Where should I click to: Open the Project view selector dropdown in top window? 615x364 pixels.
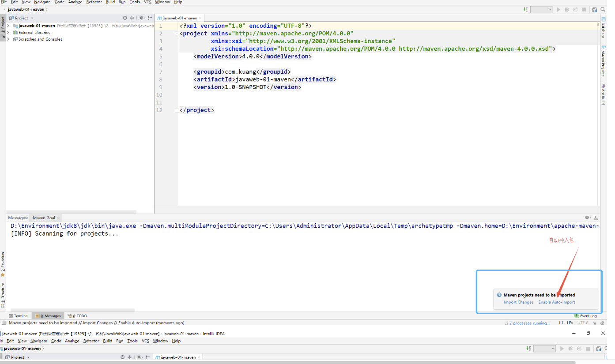(21, 18)
